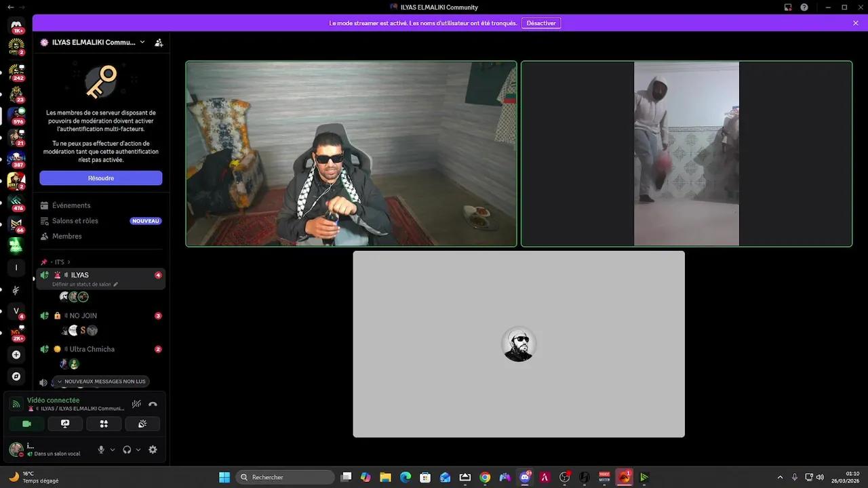Open the weather widget showing 16°C
This screenshot has width=868, height=488.
(34, 477)
